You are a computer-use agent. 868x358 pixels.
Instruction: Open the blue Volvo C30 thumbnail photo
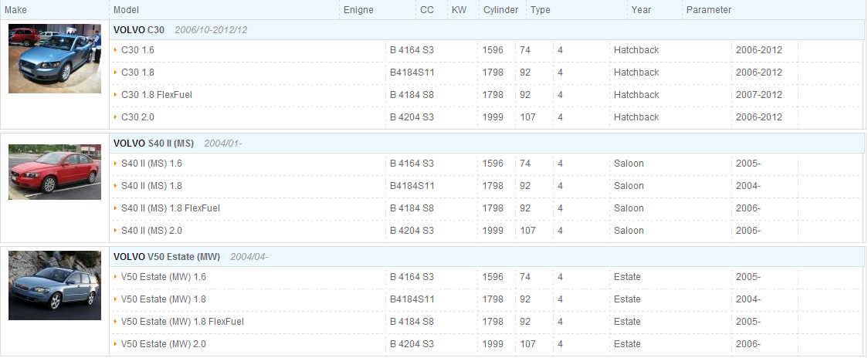(55, 58)
